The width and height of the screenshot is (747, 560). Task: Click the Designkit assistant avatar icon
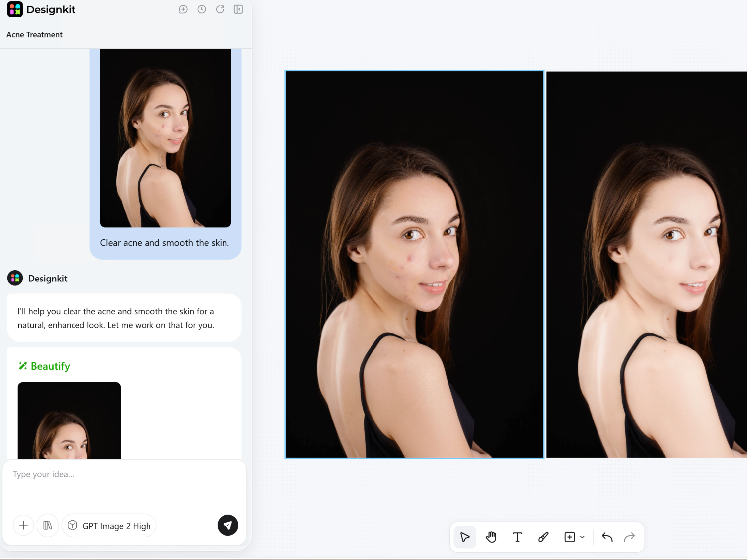tap(15, 278)
